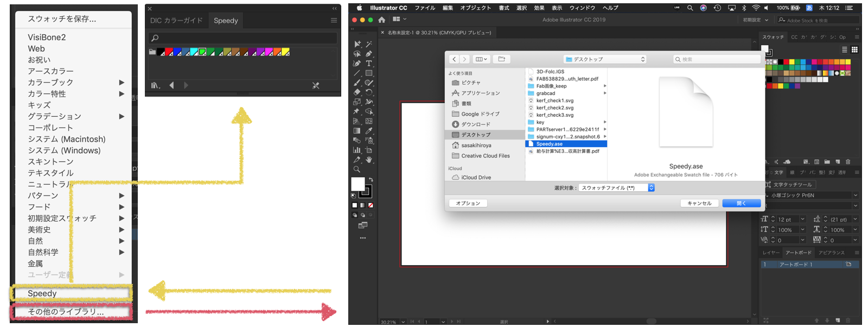Choose その他のライブラリ... menu entry

pos(71,312)
